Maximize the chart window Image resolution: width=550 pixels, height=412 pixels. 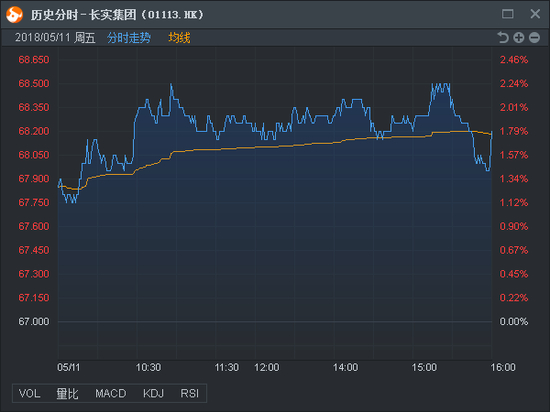pyautogui.click(x=508, y=14)
